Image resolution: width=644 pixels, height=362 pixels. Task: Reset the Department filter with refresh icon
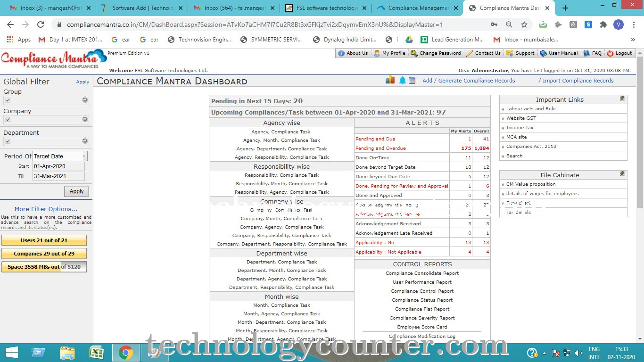85,141
